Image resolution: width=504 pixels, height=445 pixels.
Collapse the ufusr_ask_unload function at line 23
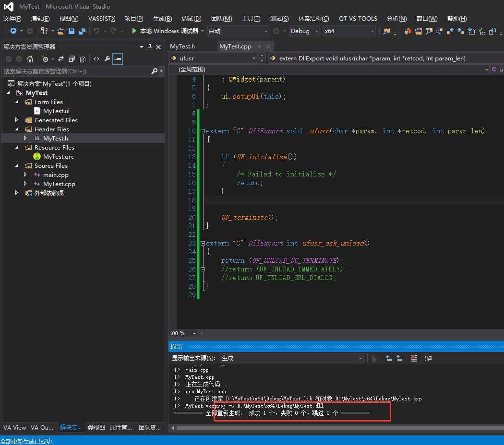[x=203, y=243]
